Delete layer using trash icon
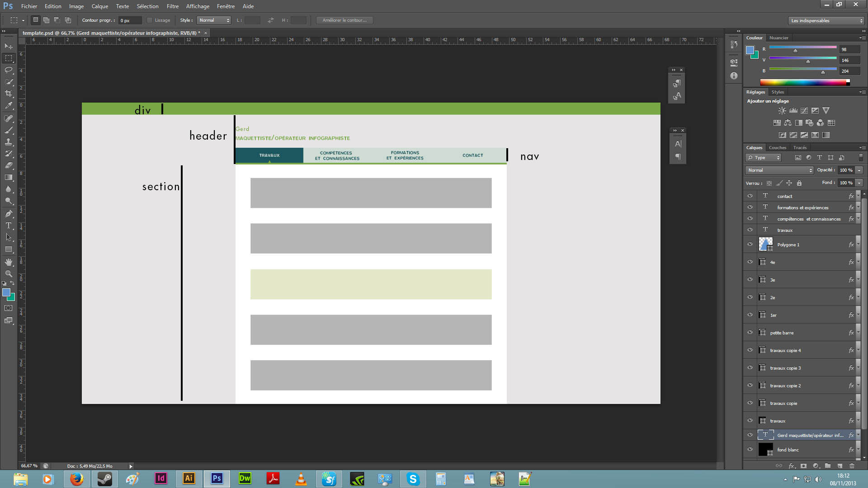 tap(852, 466)
